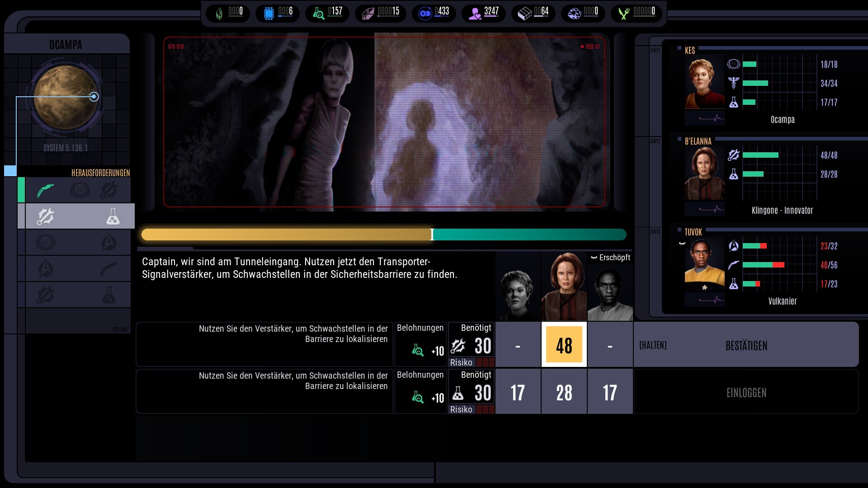The height and width of the screenshot is (488, 868).
Task: Select the fourth challenge row with combat icon
Action: (75, 269)
